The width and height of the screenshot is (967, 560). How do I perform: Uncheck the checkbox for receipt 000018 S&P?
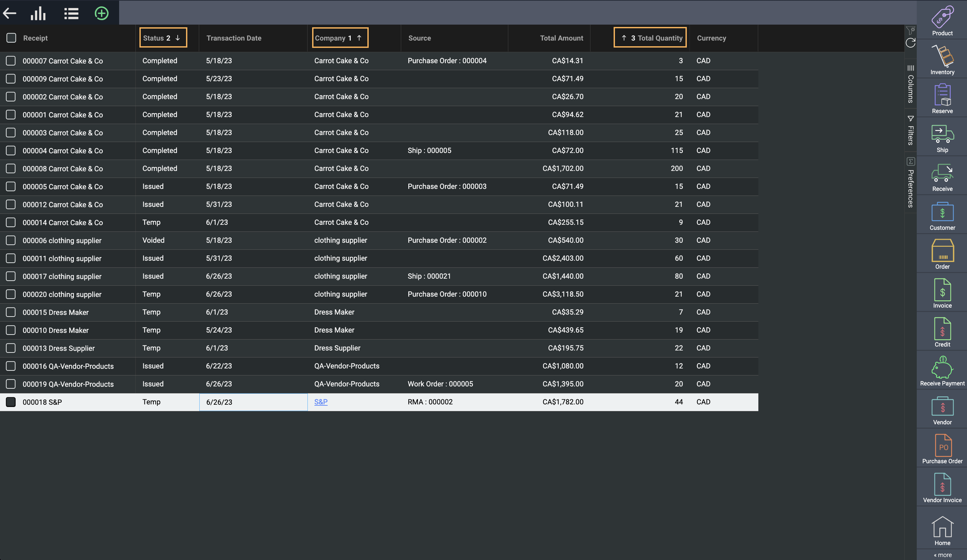11,402
